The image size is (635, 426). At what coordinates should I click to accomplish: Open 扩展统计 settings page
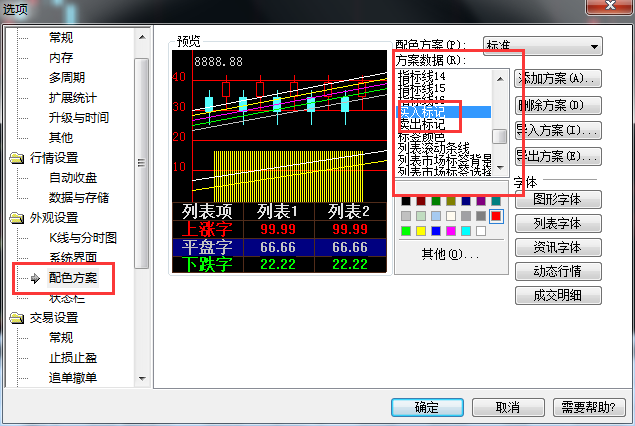pos(72,98)
